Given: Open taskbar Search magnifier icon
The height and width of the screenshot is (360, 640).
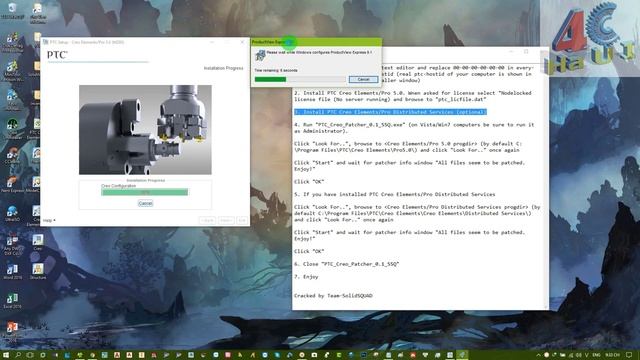Looking at the screenshot, I should click(x=18, y=355).
